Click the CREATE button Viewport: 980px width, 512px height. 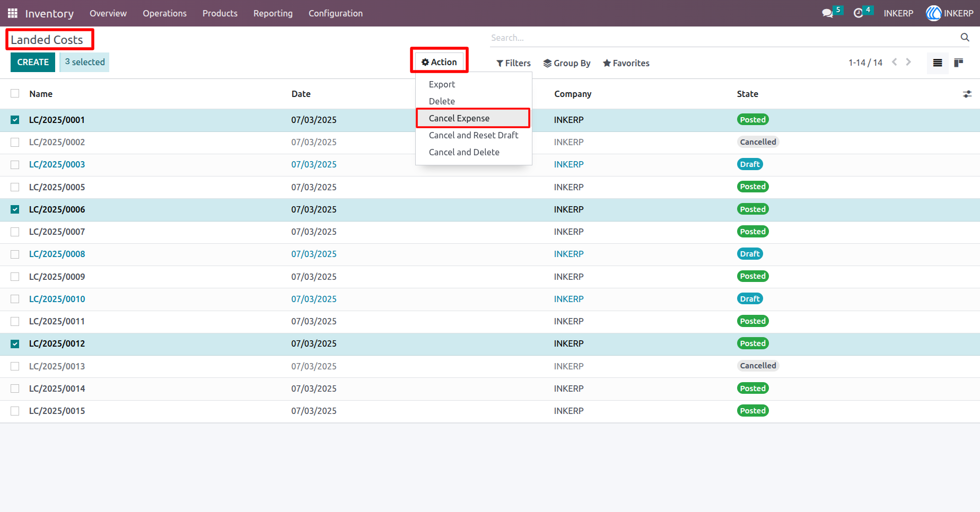click(33, 62)
